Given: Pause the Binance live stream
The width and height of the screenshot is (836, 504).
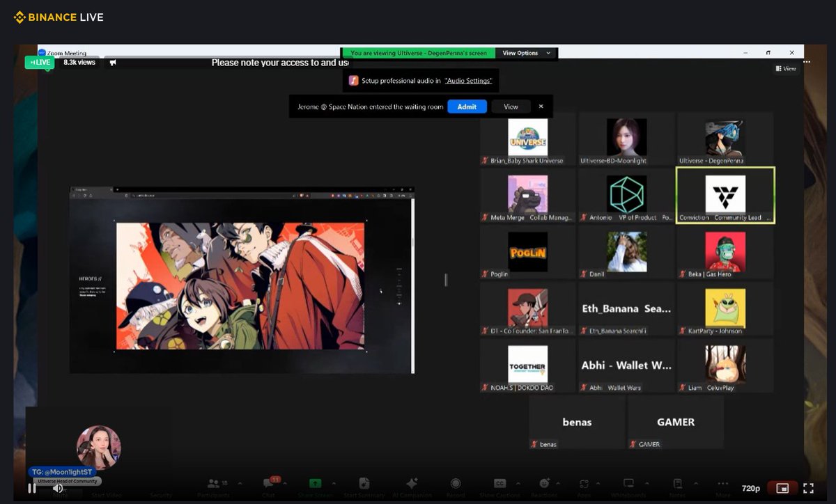Looking at the screenshot, I should [x=32, y=488].
